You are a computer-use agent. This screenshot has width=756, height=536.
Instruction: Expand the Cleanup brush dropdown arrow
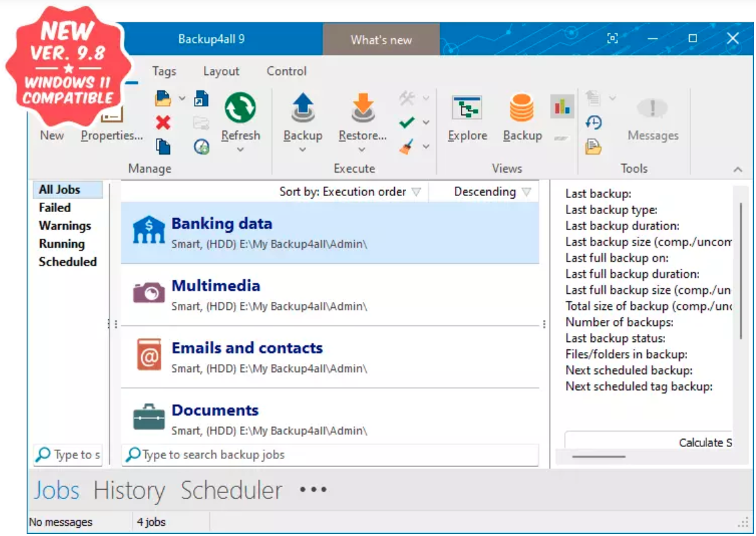[426, 146]
